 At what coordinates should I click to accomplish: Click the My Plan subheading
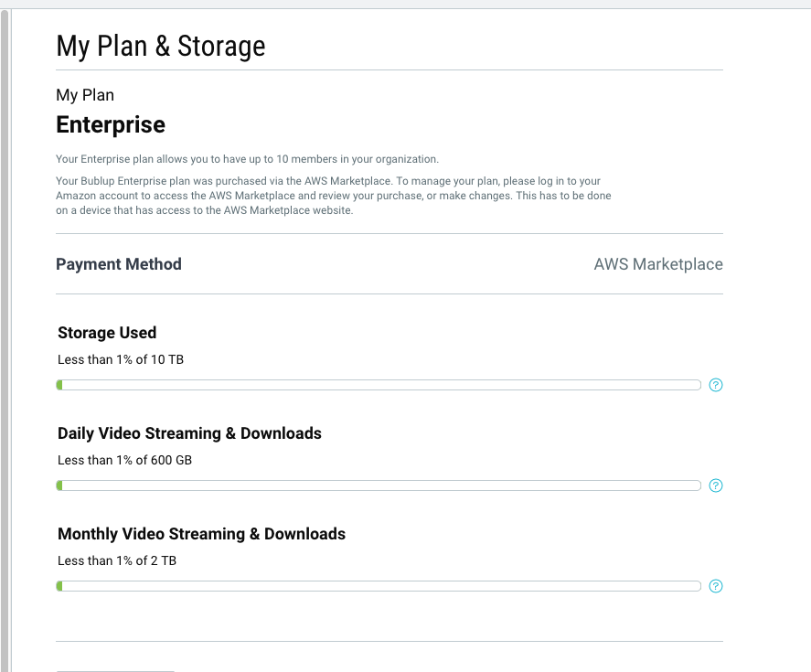(85, 95)
